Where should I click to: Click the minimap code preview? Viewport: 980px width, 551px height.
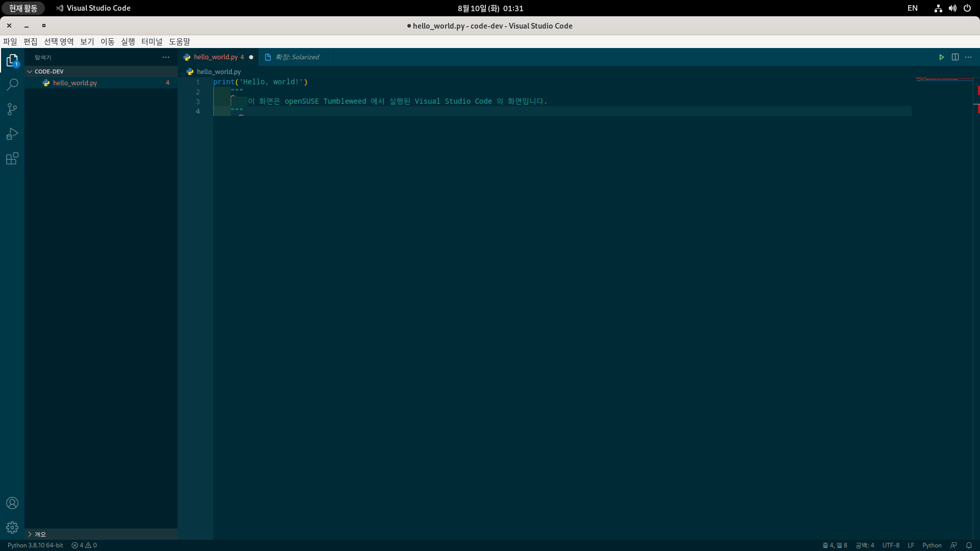click(944, 80)
